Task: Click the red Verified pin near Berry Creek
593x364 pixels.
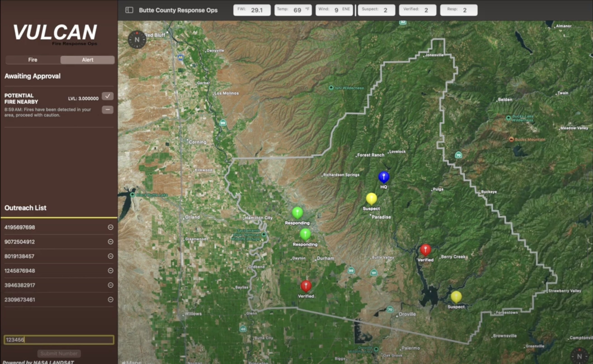Action: point(425,250)
